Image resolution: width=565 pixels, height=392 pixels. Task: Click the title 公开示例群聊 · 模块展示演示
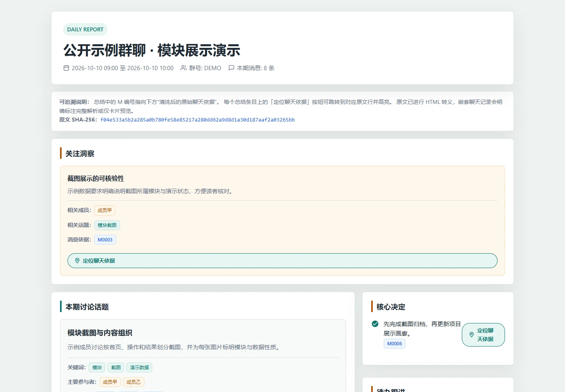click(152, 51)
